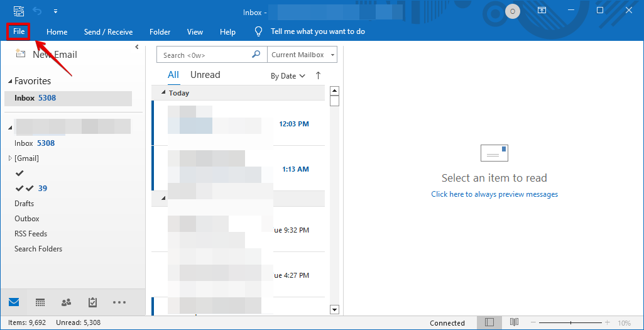Click the message list scrollbar thumb
The height and width of the screenshot is (330, 644).
pyautogui.click(x=334, y=101)
